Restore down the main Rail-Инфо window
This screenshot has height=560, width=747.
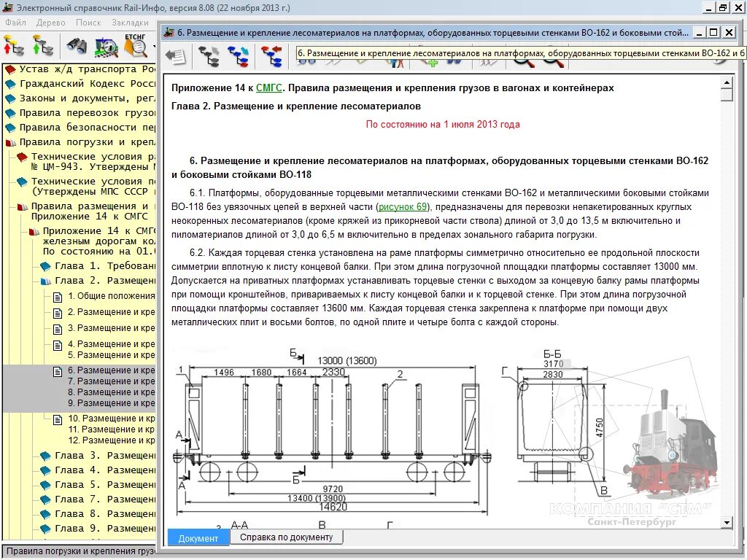click(x=723, y=7)
